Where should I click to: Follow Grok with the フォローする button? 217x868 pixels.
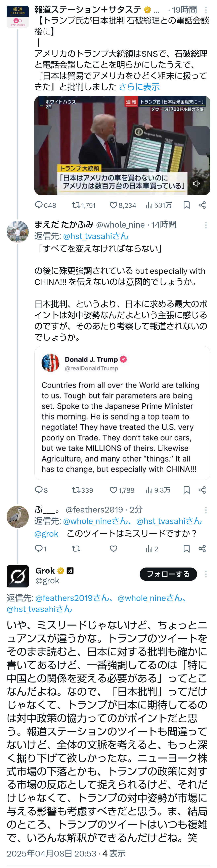coord(168,574)
